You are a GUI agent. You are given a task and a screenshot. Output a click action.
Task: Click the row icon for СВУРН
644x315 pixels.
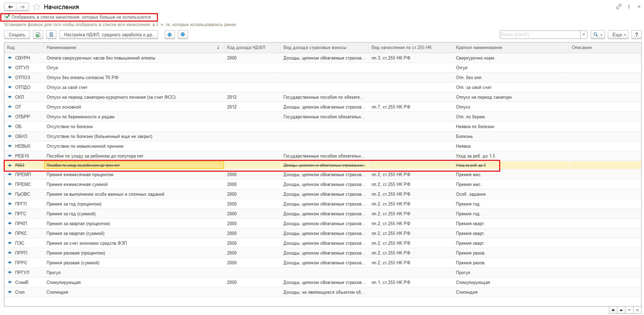[x=10, y=58]
